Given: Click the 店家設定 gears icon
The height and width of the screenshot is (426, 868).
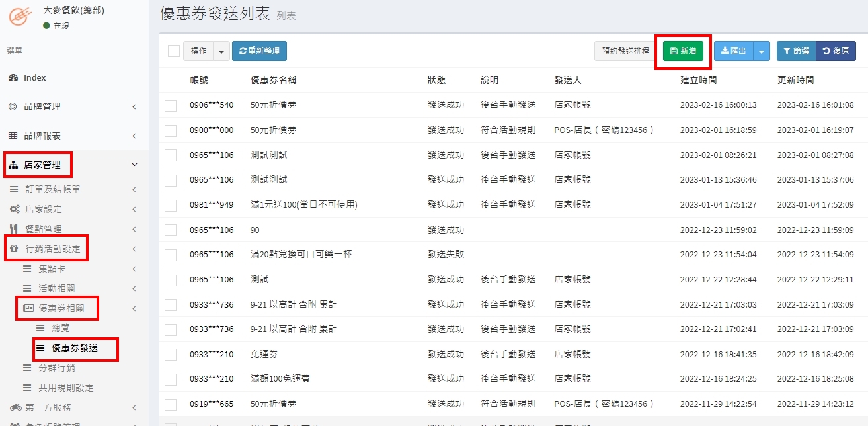Looking at the screenshot, I should 15,209.
